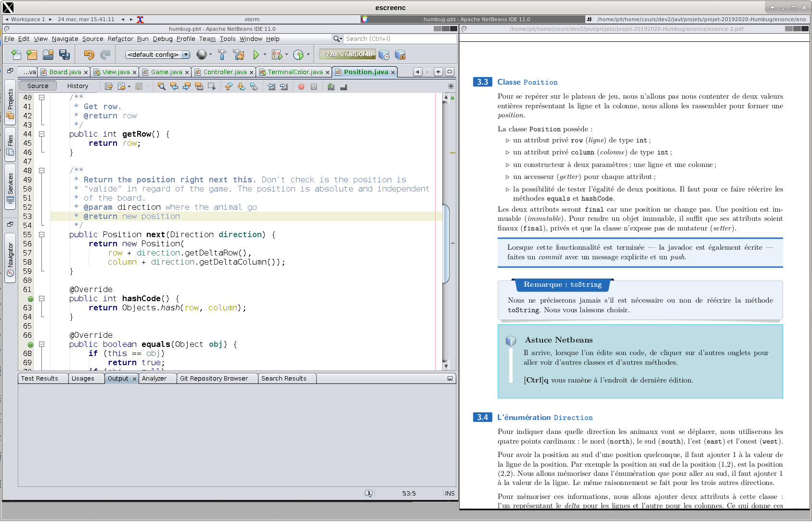Open the Debug Project dropdown arrow
The width and height of the screenshot is (812, 522).
[286, 54]
